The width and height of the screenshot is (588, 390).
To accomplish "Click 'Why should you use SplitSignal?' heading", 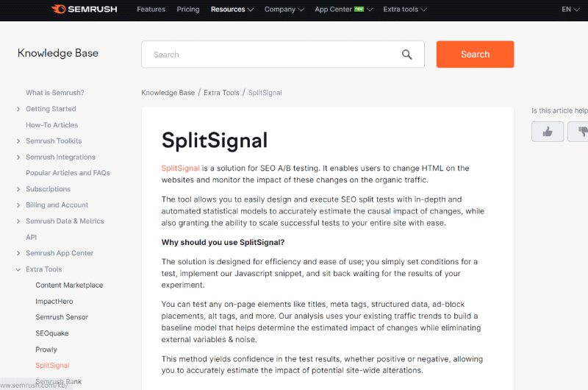I will 223,243.
